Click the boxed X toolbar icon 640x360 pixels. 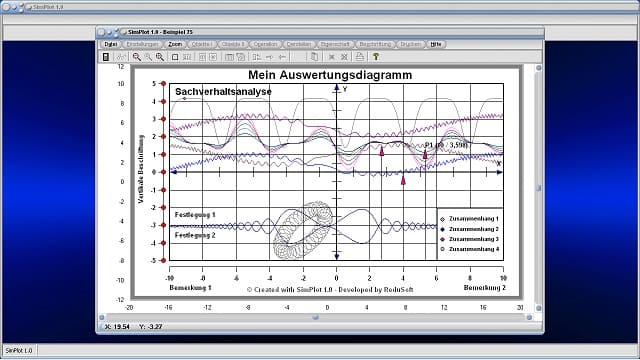[x=213, y=57]
